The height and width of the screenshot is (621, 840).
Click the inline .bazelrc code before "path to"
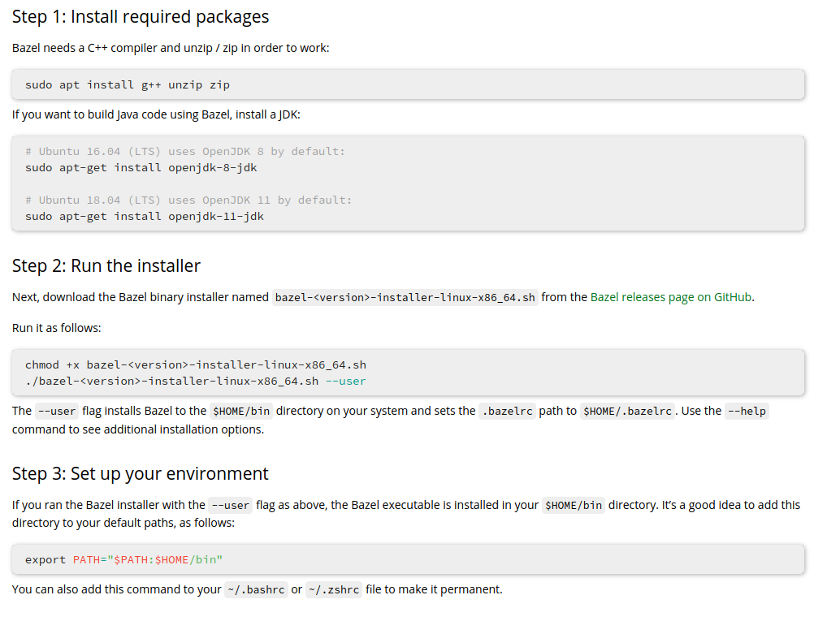507,412
